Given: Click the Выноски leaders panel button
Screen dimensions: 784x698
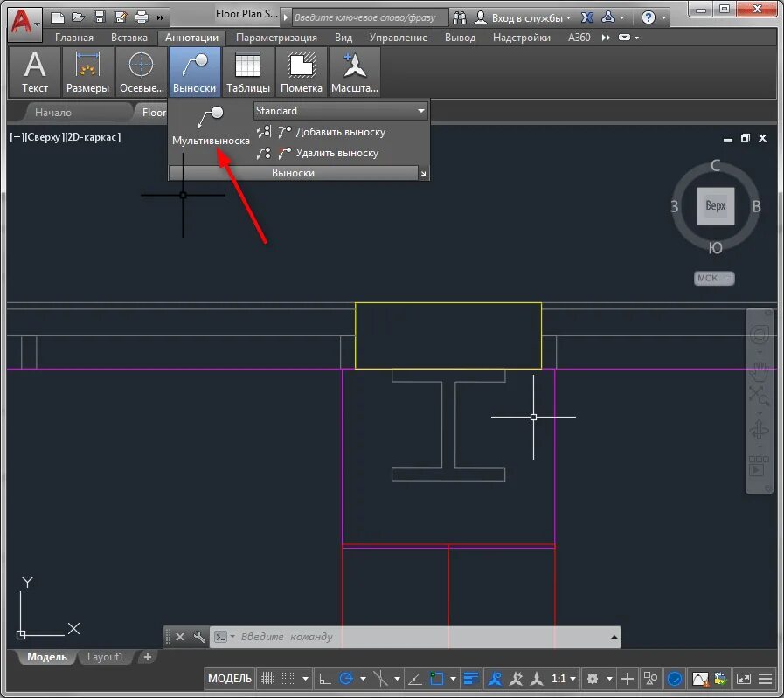Looking at the screenshot, I should pos(195,72).
